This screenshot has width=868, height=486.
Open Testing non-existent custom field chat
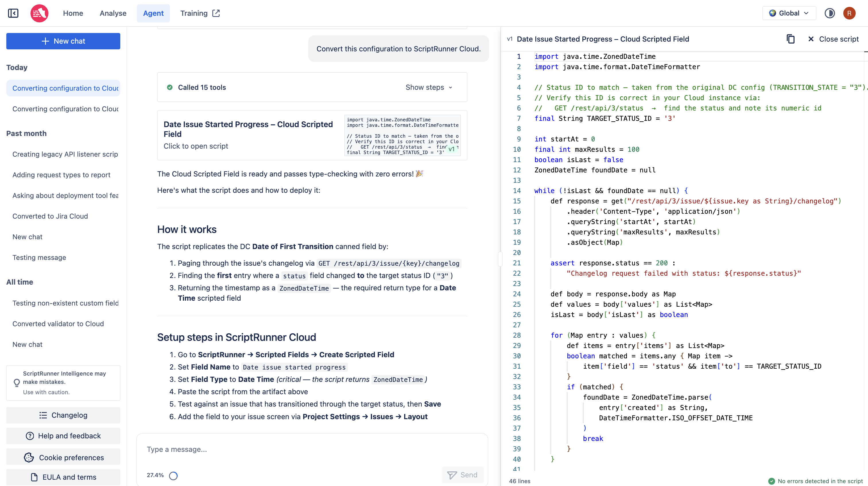tap(63, 303)
